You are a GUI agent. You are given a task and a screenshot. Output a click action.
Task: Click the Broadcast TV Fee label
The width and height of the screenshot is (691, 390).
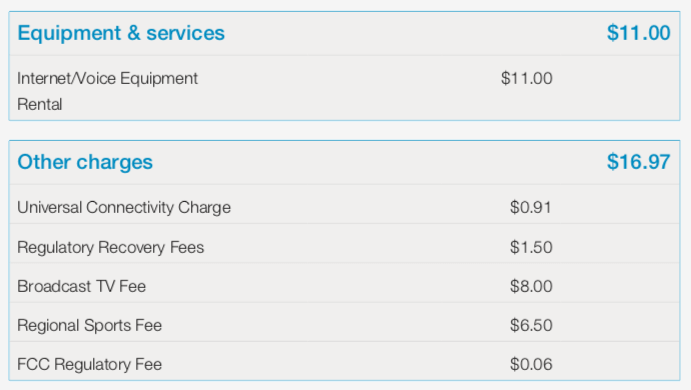(x=82, y=286)
